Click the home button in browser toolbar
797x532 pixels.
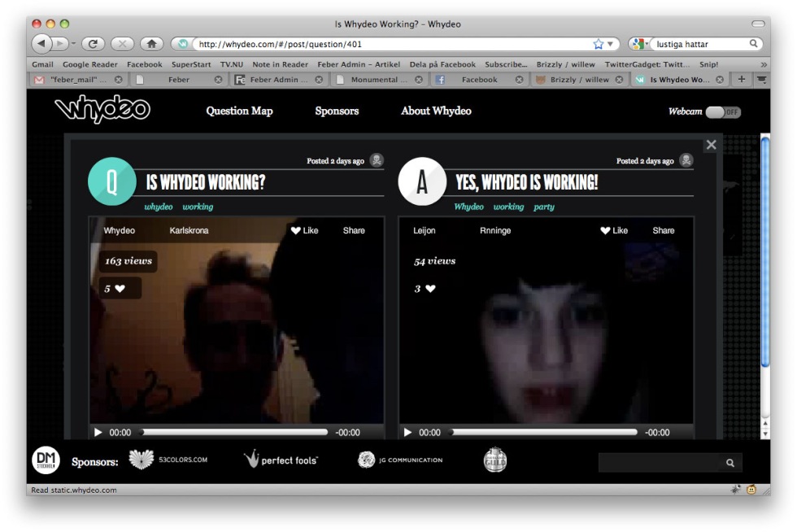[x=150, y=44]
